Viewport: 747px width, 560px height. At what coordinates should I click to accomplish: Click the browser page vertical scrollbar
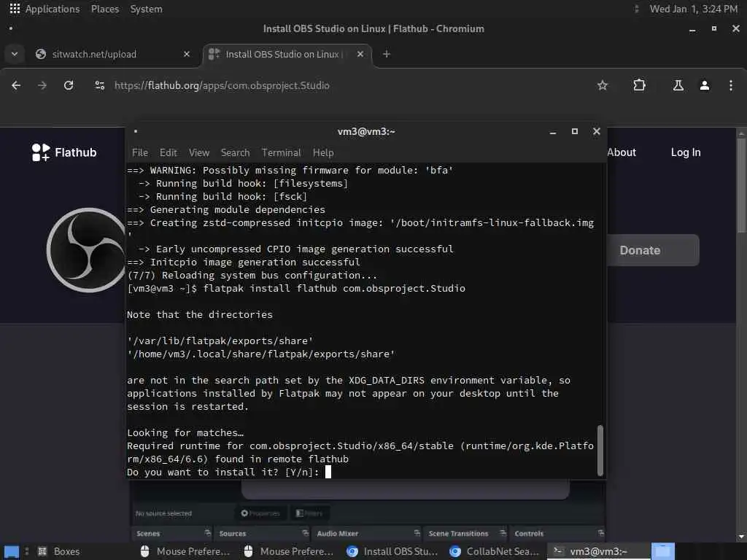741,186
